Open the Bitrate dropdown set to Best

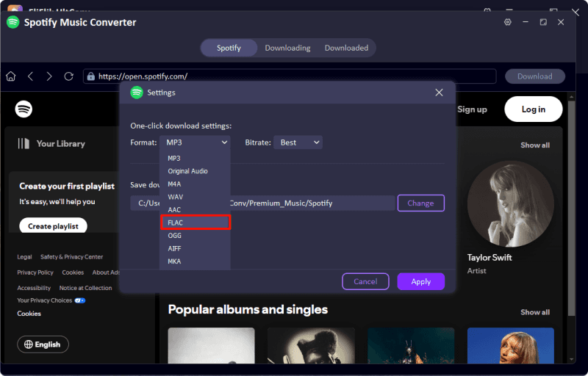(298, 142)
